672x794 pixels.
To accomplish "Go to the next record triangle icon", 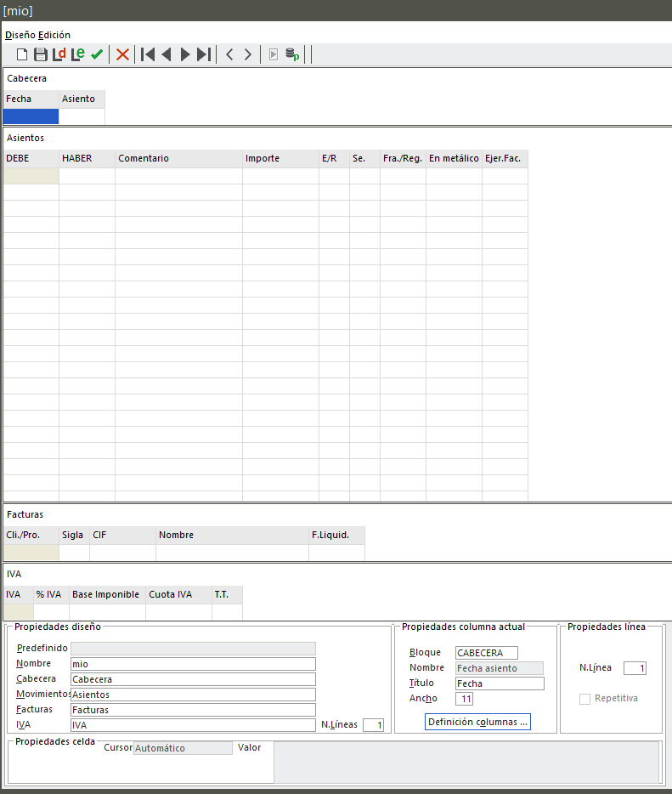I will pos(185,54).
